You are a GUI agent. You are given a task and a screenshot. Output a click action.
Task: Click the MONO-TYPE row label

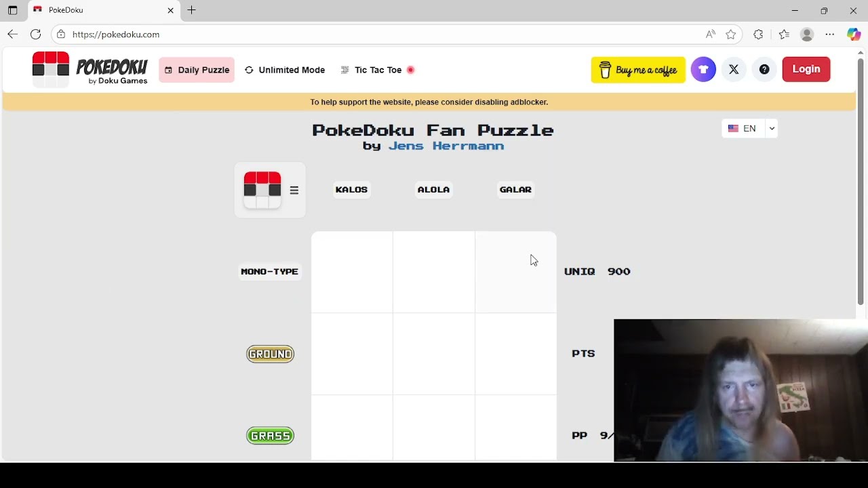click(269, 272)
